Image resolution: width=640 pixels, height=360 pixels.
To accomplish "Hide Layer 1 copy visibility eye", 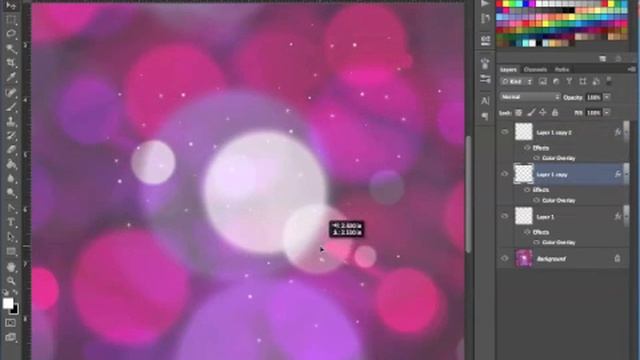I will 505,174.
